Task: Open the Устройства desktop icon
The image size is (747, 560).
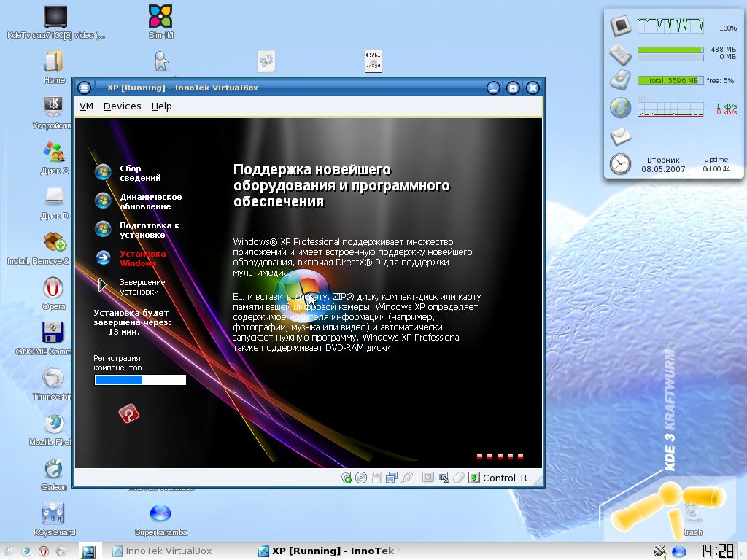Action: (52, 112)
